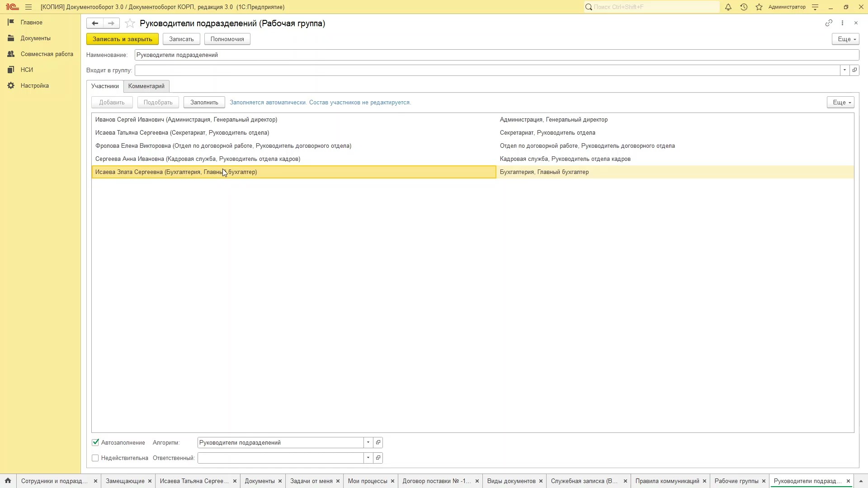
Task: Check the Недействительна checkbox
Action: (95, 458)
